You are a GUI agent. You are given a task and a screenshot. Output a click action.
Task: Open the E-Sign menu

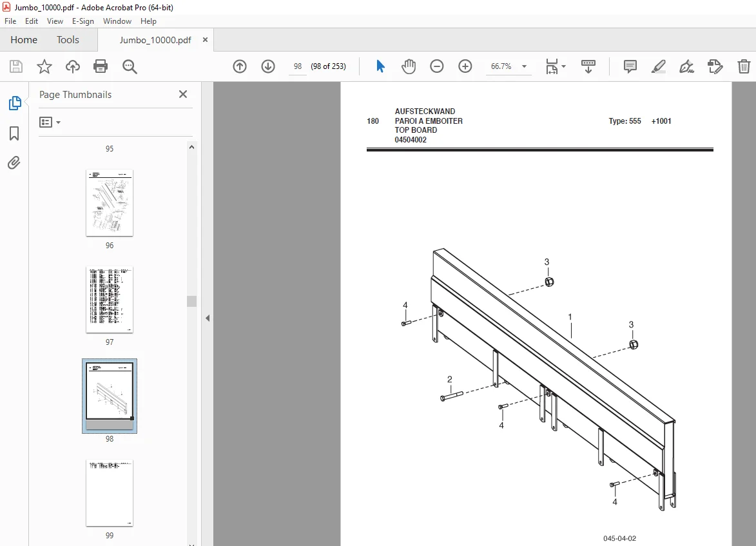pos(83,21)
